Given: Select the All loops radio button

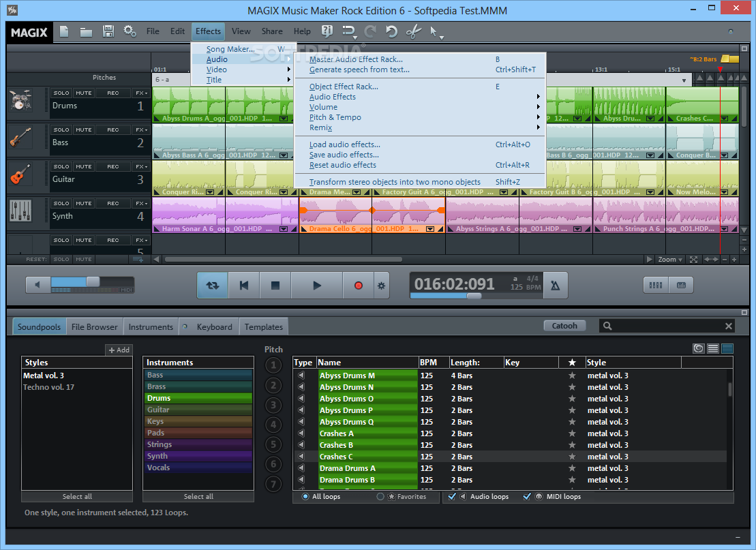Looking at the screenshot, I should [x=305, y=496].
